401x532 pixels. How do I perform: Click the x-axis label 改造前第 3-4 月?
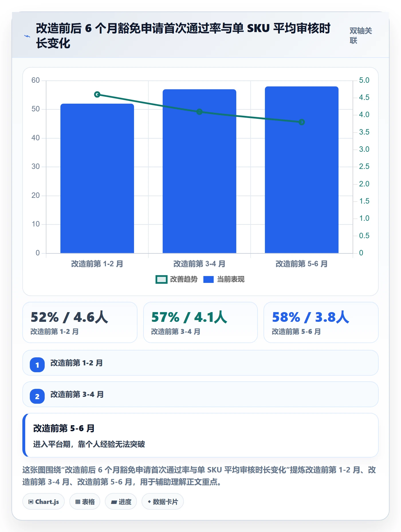199,264
